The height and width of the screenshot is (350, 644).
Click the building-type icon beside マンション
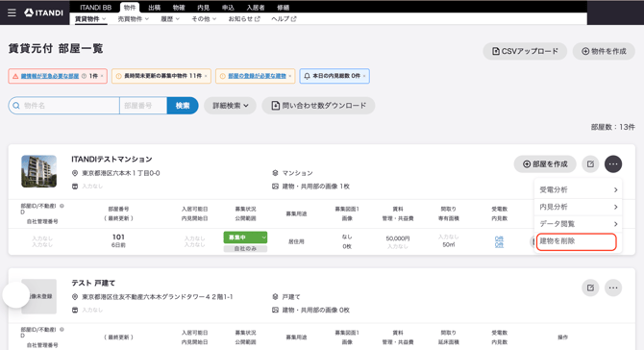(x=275, y=173)
